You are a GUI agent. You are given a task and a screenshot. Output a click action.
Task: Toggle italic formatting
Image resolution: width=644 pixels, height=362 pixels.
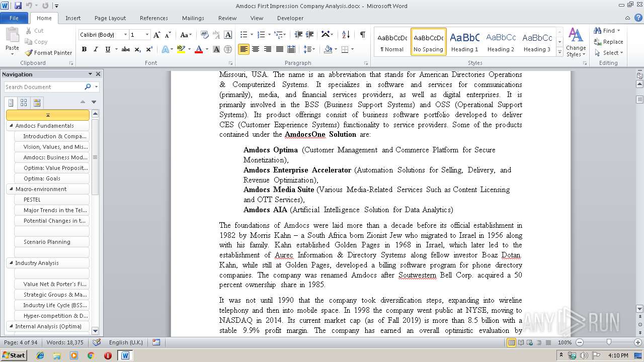click(x=96, y=49)
